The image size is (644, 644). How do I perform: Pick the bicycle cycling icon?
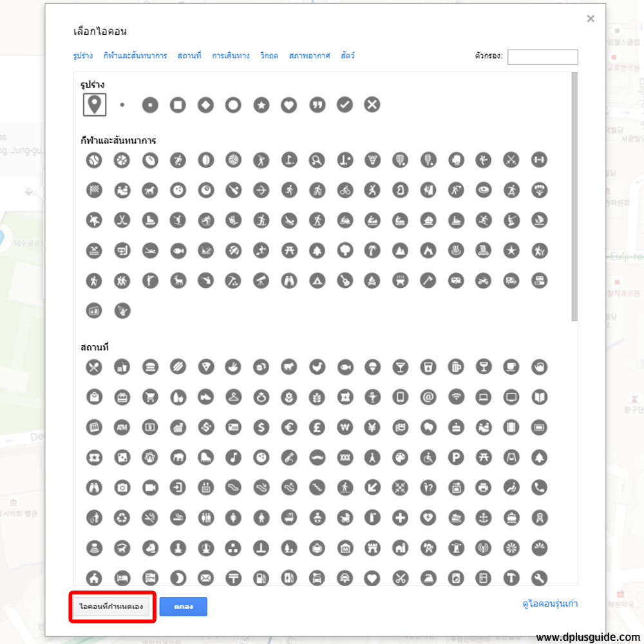pyautogui.click(x=345, y=190)
